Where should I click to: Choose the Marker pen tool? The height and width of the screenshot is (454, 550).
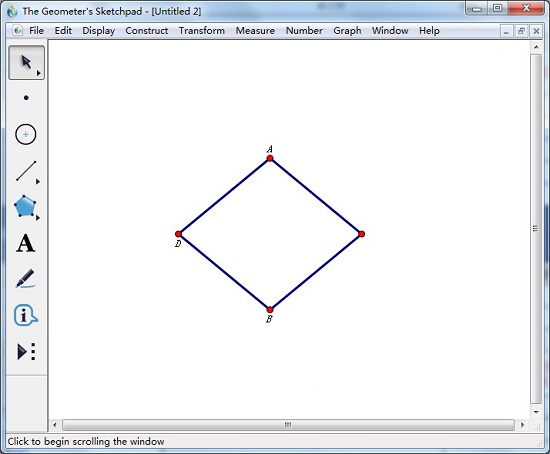click(x=25, y=279)
